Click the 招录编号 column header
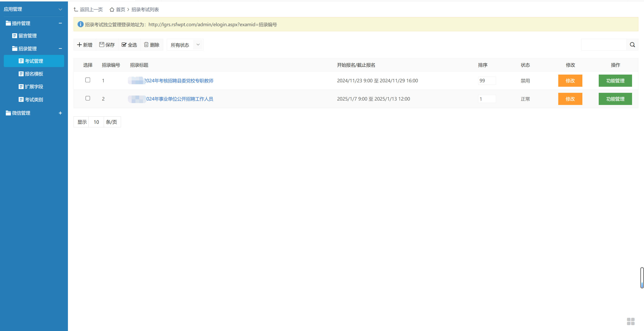The height and width of the screenshot is (331, 644). [111, 65]
